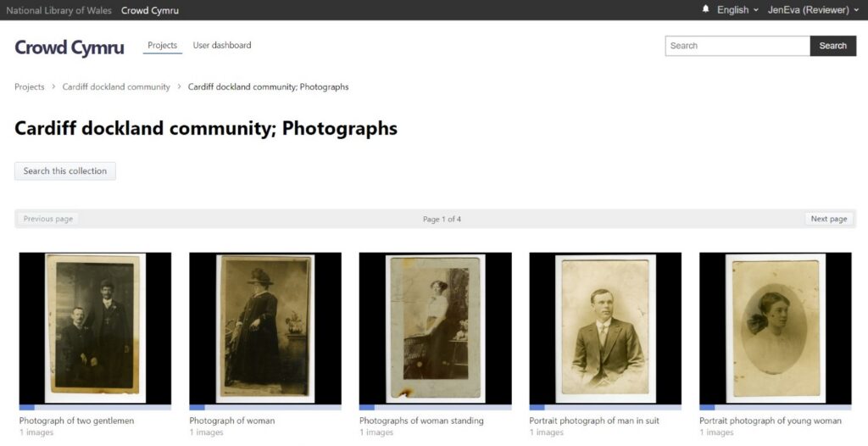Click the Crowd Cymru logo
The height and width of the screenshot is (446, 868).
[x=70, y=47]
